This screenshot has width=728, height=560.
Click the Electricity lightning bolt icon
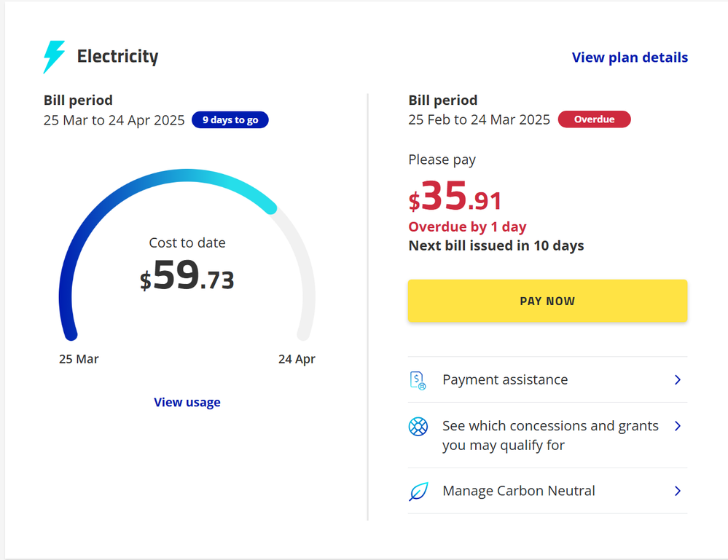click(55, 57)
